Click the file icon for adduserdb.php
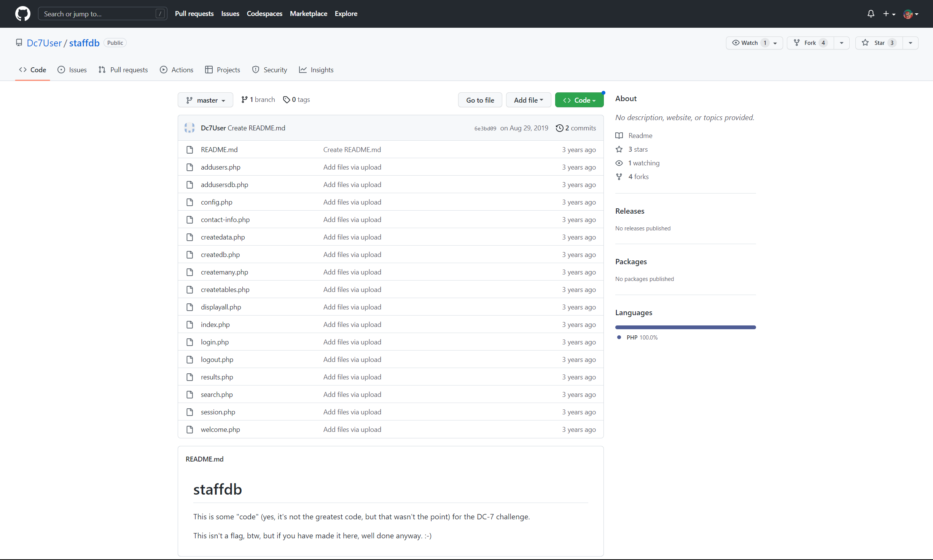Image resolution: width=933 pixels, height=560 pixels. tap(189, 184)
